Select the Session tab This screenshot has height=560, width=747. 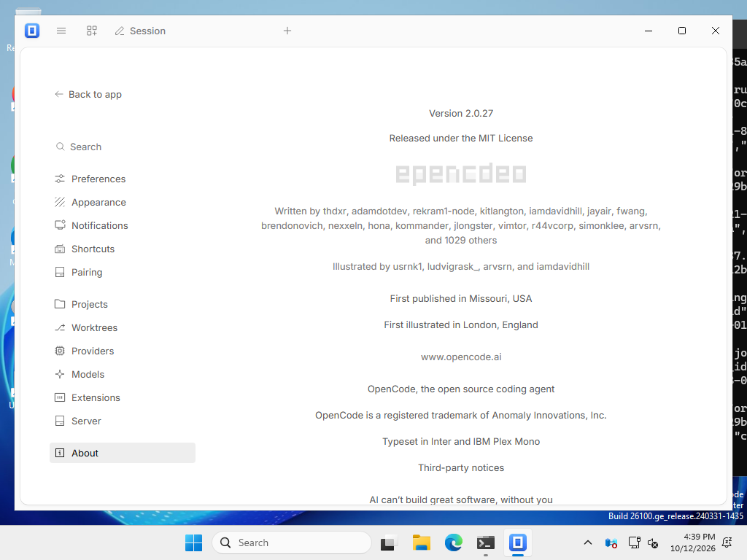coord(141,31)
